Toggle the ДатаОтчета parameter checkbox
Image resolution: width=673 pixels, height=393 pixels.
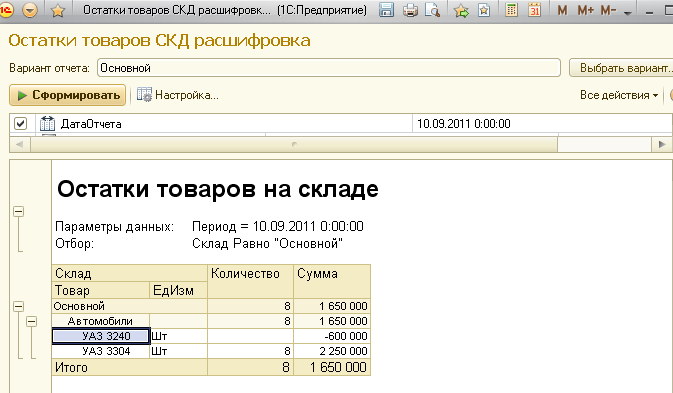(20, 124)
